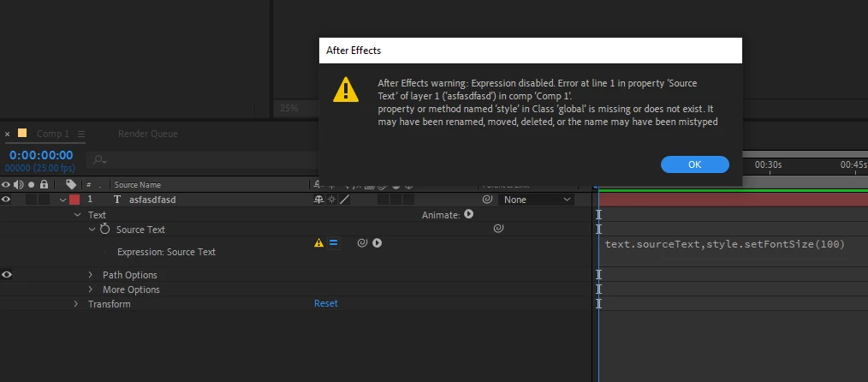
Task: Click the Source Name column header
Action: pyautogui.click(x=138, y=184)
